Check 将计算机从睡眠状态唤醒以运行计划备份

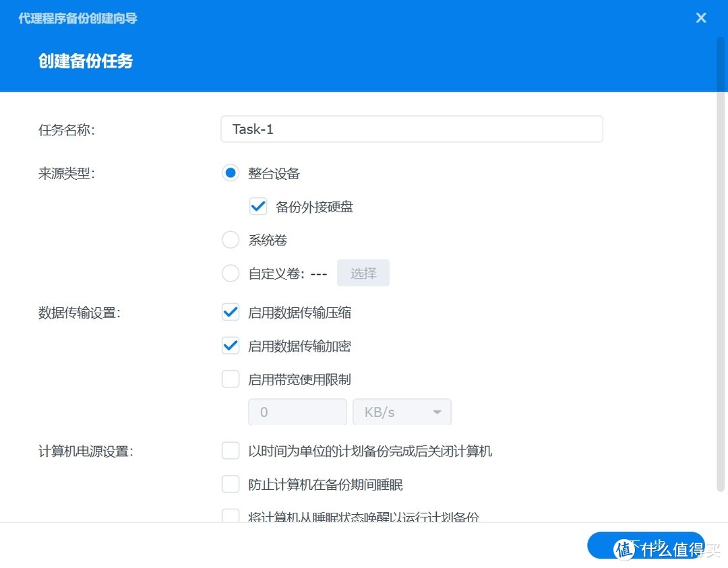[231, 516]
